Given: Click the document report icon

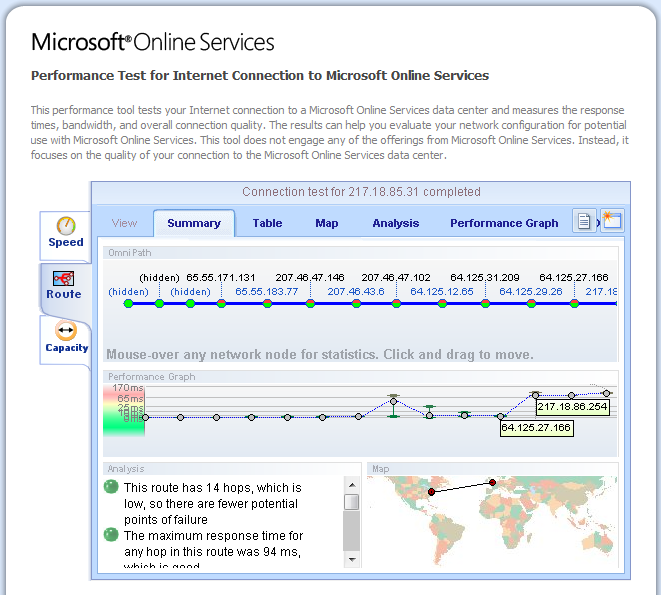Looking at the screenshot, I should coord(585,222).
